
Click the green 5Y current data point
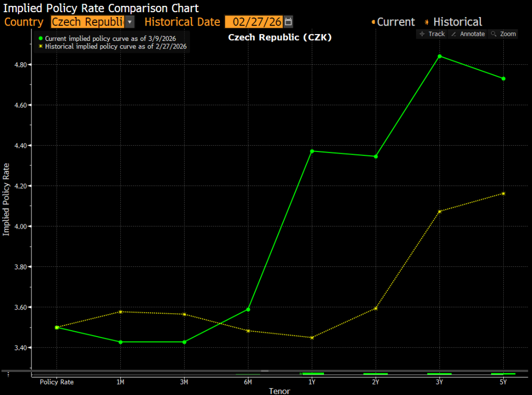503,79
